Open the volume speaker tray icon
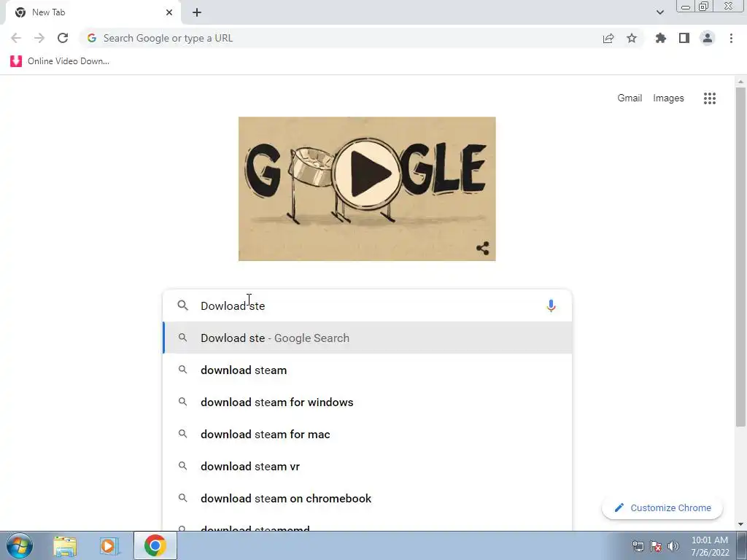The height and width of the screenshot is (560, 747). (673, 546)
